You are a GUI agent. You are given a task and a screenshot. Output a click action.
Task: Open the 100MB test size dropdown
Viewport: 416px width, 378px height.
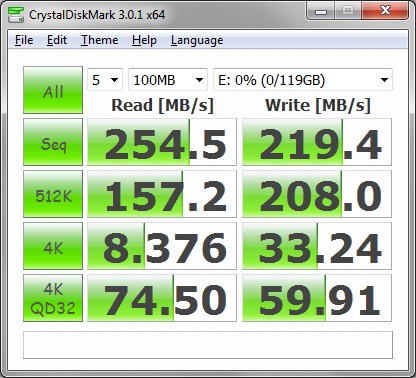(168, 80)
